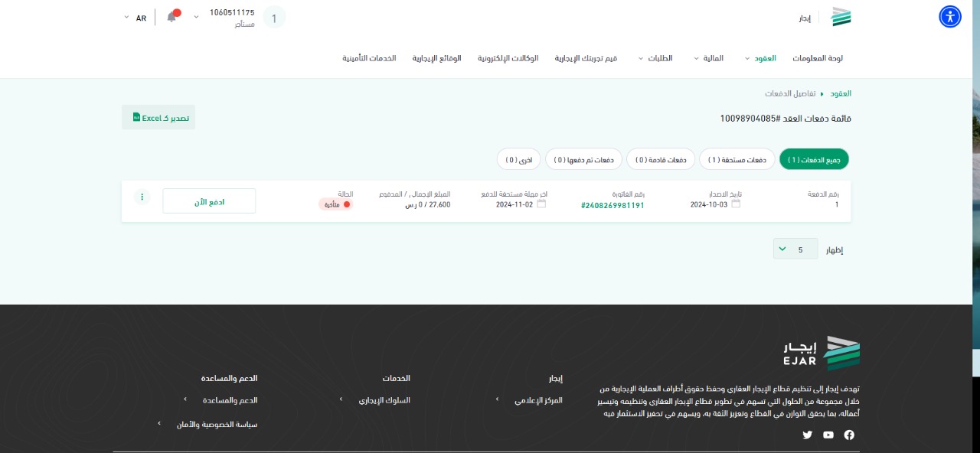
Task: Click the Ejar logo in header
Action: click(x=841, y=17)
